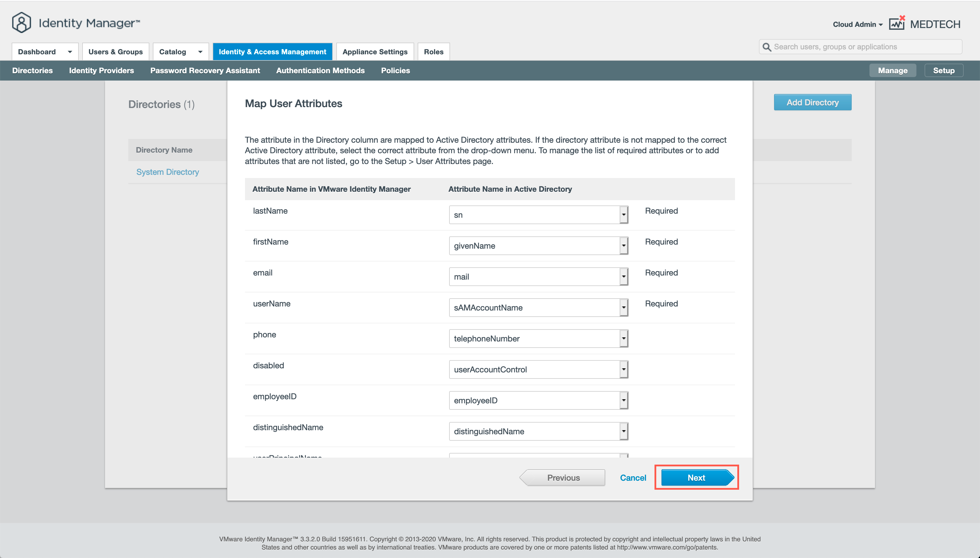
Task: Click the MEDTECH heartbeat logo icon
Action: [x=897, y=24]
